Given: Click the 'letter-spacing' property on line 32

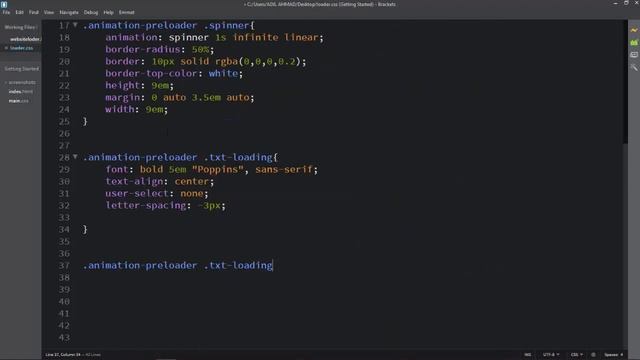Looking at the screenshot, I should coord(146,205).
